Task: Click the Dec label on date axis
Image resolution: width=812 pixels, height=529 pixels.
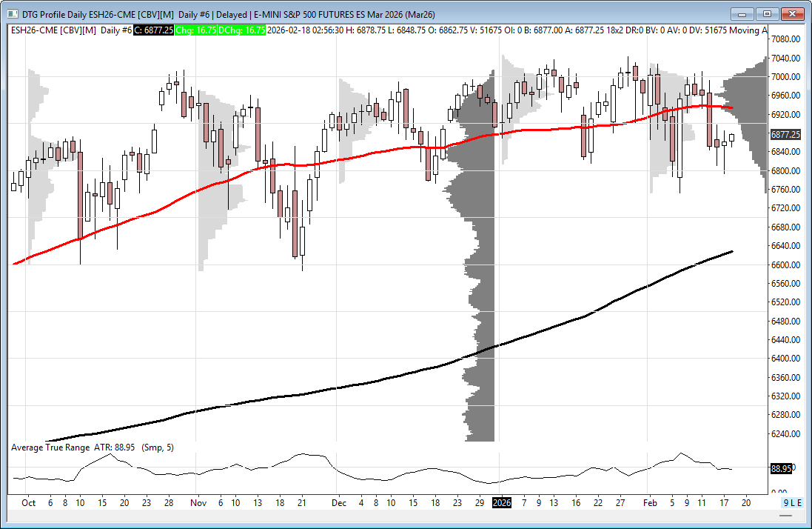Action: click(338, 502)
